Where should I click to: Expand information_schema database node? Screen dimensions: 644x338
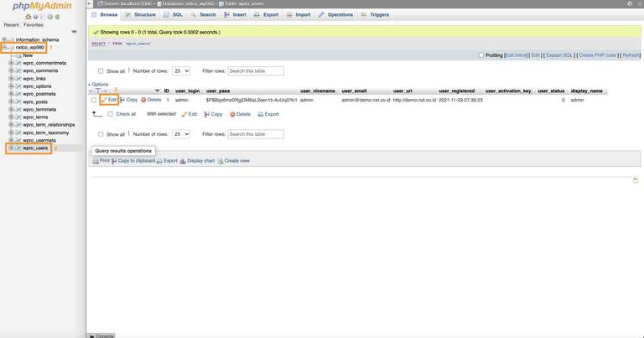point(4,39)
